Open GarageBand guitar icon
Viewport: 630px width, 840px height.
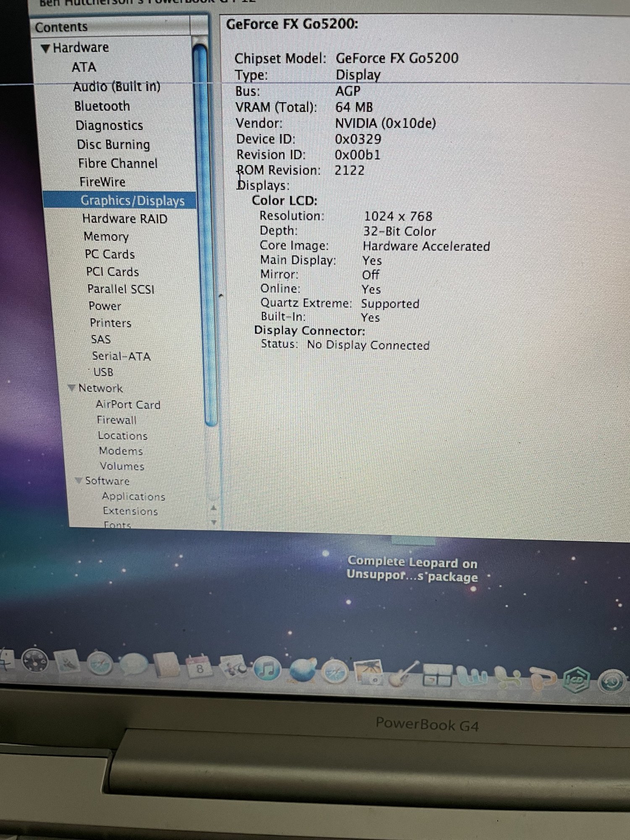pos(403,674)
